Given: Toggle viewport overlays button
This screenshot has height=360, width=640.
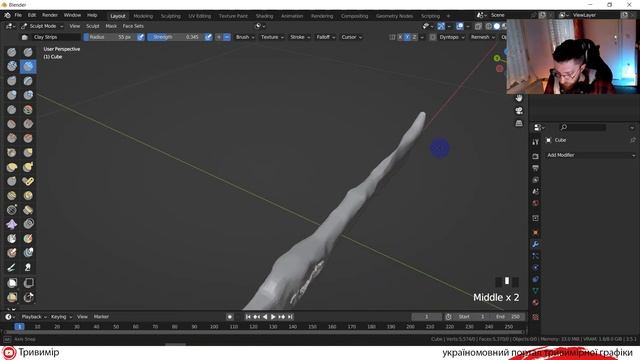Looking at the screenshot, I should tap(460, 26).
